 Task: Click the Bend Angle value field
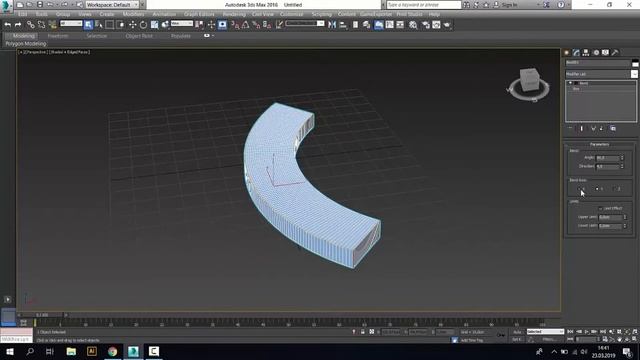coord(607,158)
